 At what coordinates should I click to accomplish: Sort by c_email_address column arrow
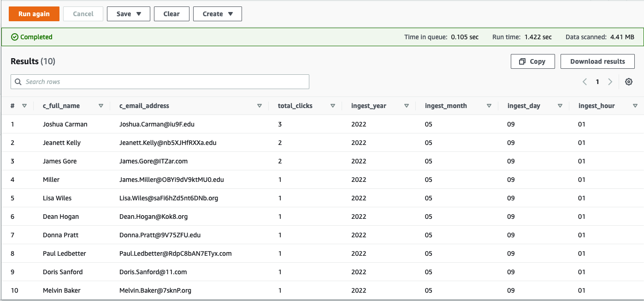pos(260,106)
